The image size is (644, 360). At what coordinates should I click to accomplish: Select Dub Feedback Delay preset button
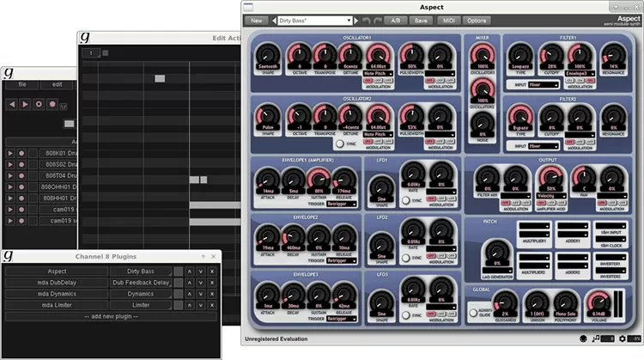point(141,283)
